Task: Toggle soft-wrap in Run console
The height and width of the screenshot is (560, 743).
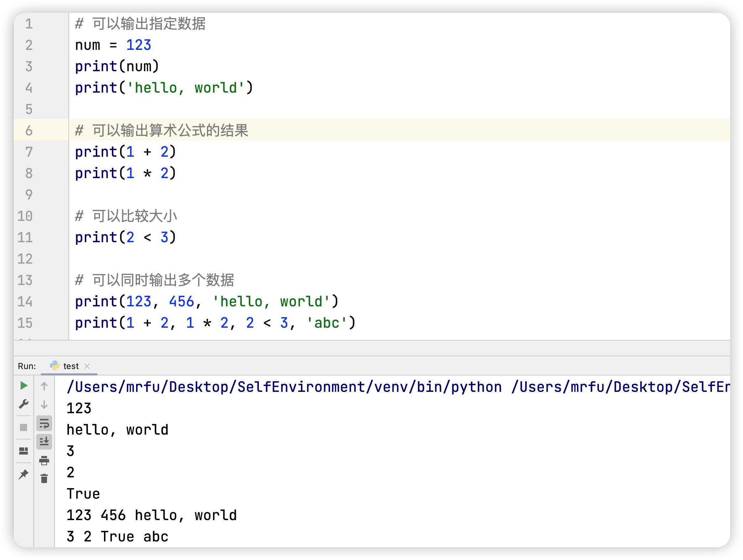Action: (44, 424)
